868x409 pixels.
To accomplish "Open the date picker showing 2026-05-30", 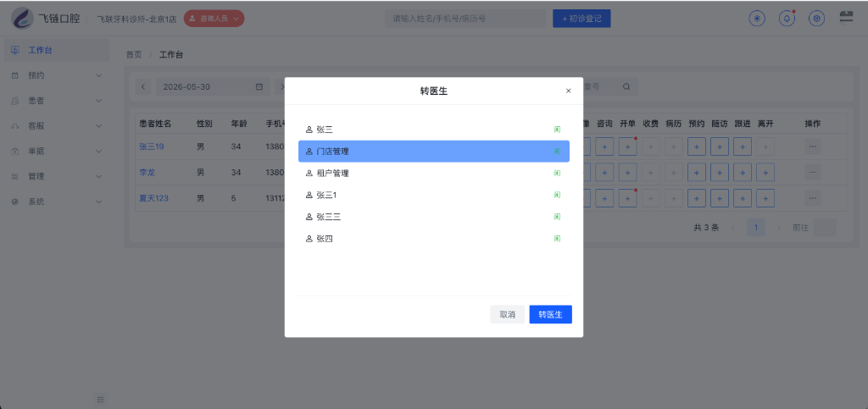I will click(x=212, y=86).
